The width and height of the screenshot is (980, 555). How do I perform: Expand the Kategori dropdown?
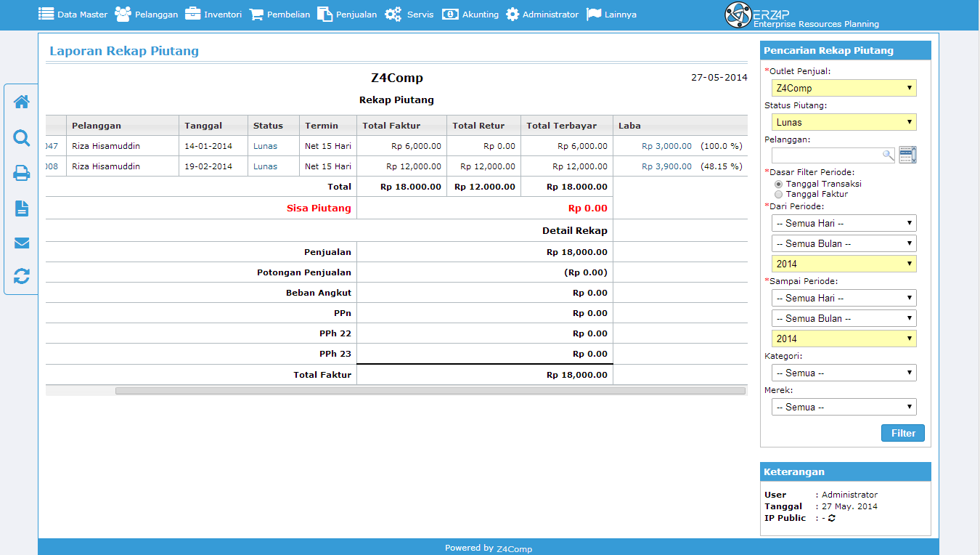pos(844,373)
